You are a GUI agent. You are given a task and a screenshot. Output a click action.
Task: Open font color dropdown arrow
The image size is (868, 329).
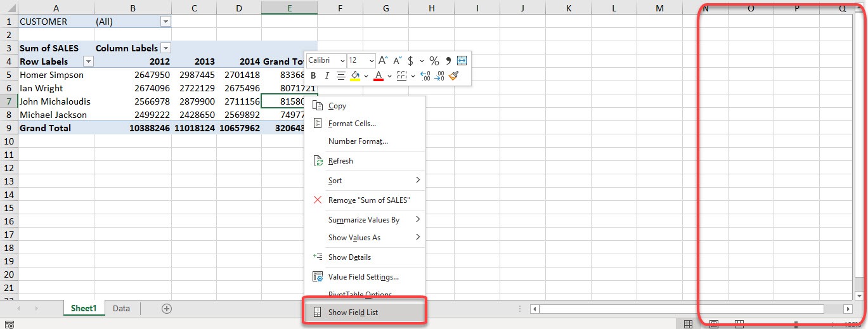pyautogui.click(x=389, y=76)
